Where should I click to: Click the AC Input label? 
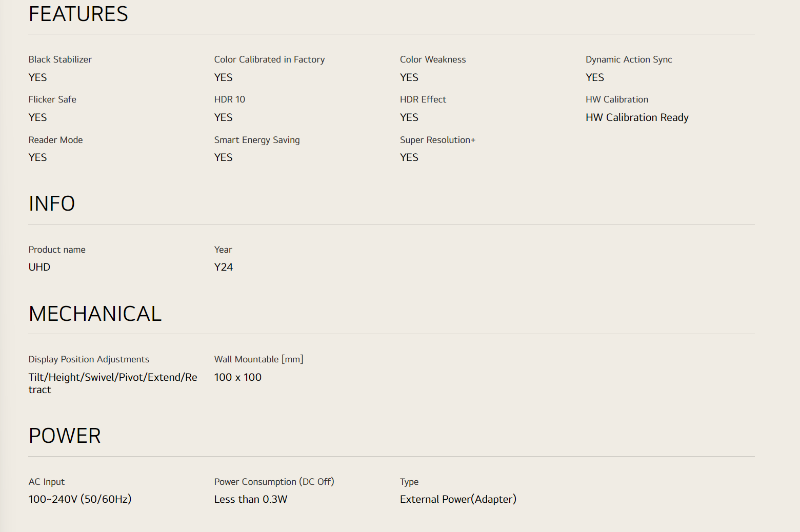[47, 482]
